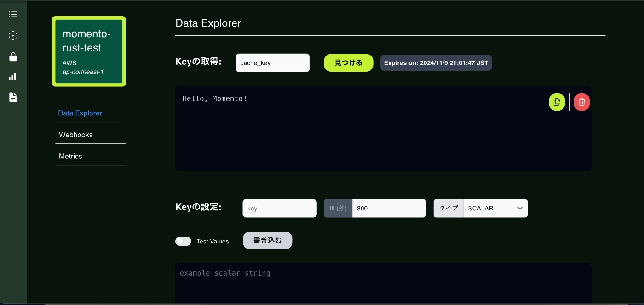The image size is (644, 305).
Task: Click the 見つける button
Action: coord(348,63)
